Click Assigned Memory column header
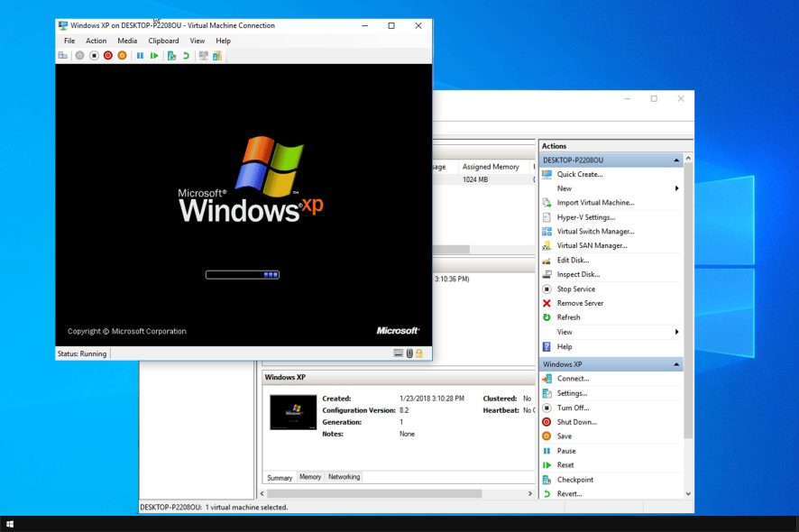Screen dimensions: 799x532 (x=491, y=167)
